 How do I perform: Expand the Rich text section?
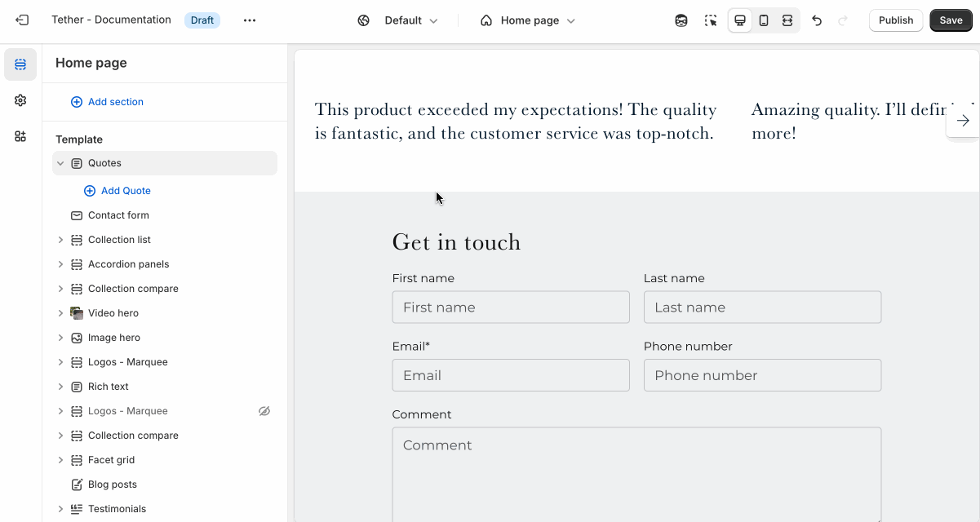point(60,387)
